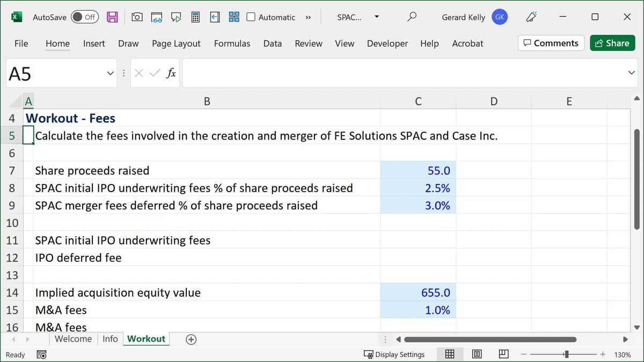Click the Cancel X icon in formula bar
644x362 pixels.
point(138,73)
